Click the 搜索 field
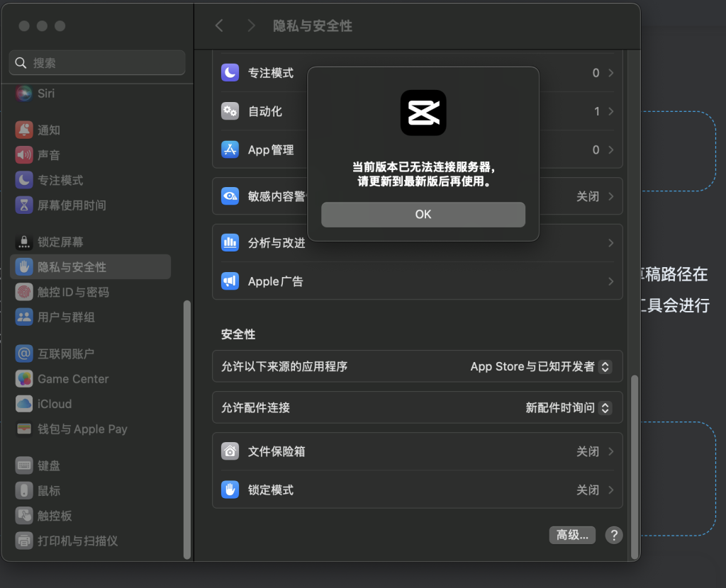This screenshot has width=726, height=588. [97, 62]
